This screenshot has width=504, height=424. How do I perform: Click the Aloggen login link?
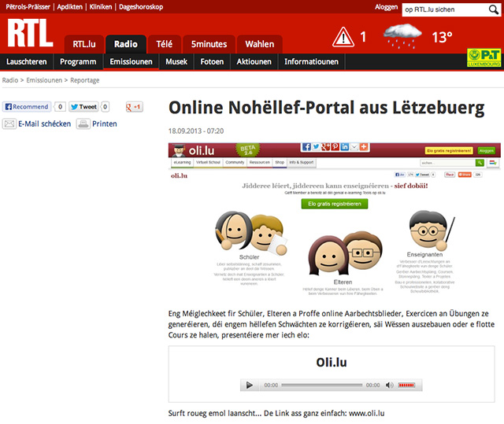coord(386,6)
